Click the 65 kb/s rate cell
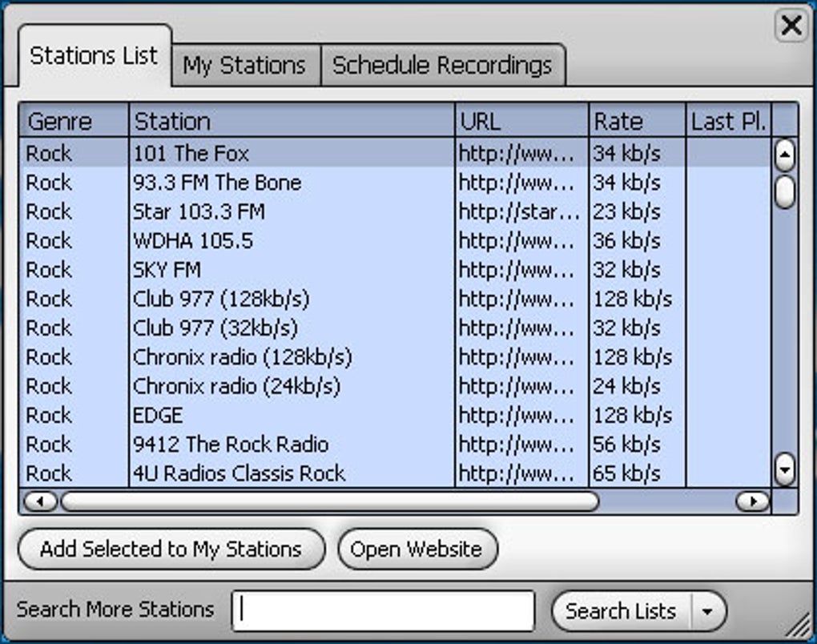The image size is (817, 644). point(638,473)
